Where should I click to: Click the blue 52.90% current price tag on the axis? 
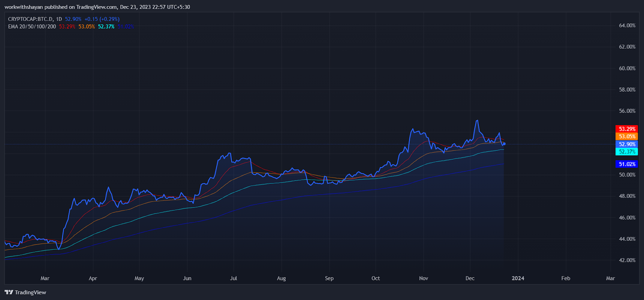pos(627,144)
